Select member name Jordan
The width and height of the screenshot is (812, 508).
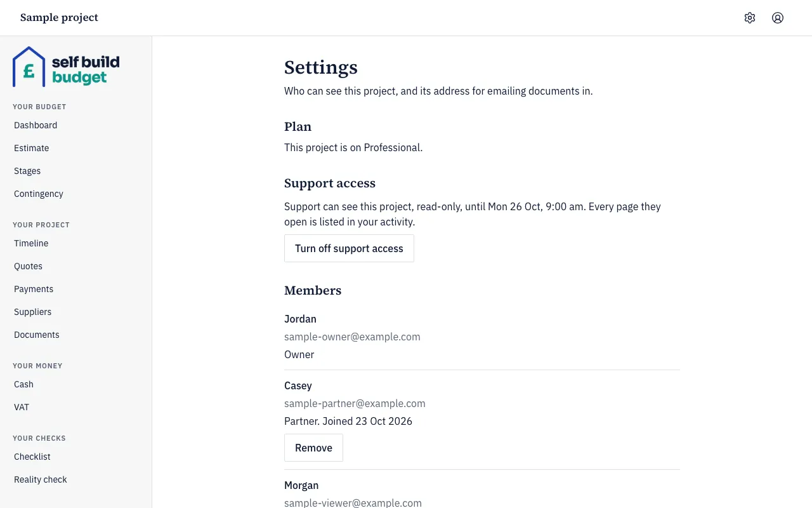click(300, 319)
